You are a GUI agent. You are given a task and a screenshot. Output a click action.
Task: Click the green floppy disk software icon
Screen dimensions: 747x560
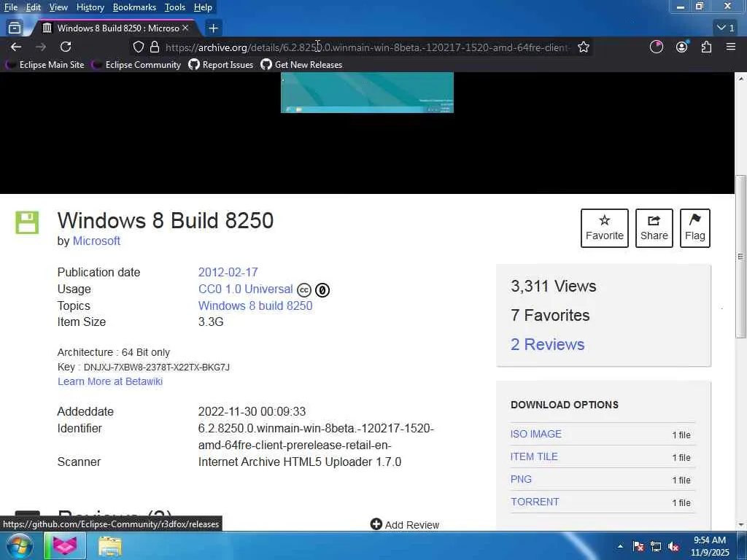[x=27, y=222]
